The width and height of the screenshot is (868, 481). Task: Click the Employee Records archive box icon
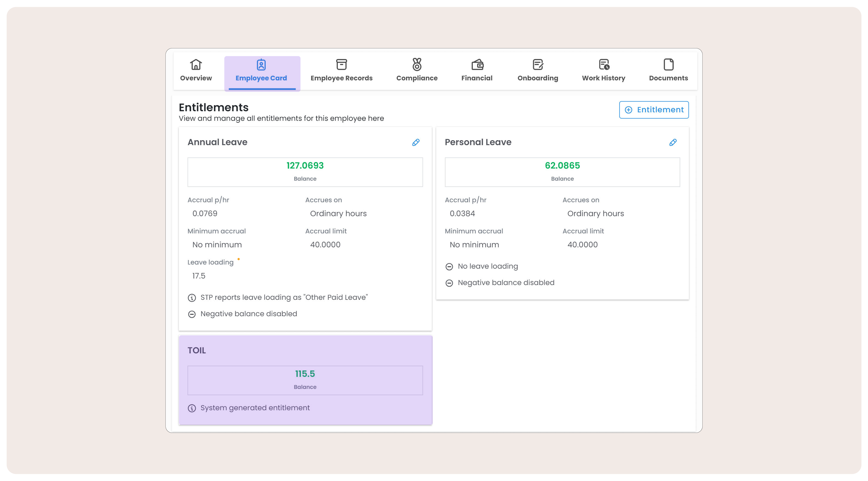tap(341, 64)
